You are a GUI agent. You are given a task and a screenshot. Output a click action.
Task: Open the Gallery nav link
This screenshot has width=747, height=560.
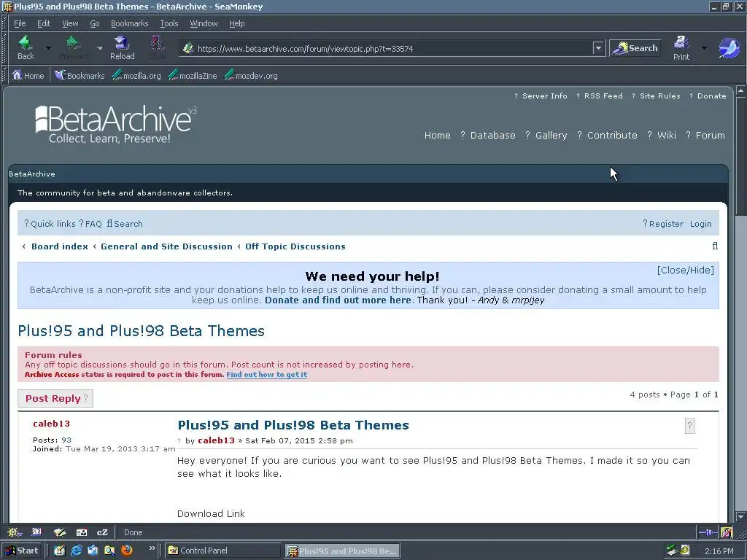click(x=551, y=135)
